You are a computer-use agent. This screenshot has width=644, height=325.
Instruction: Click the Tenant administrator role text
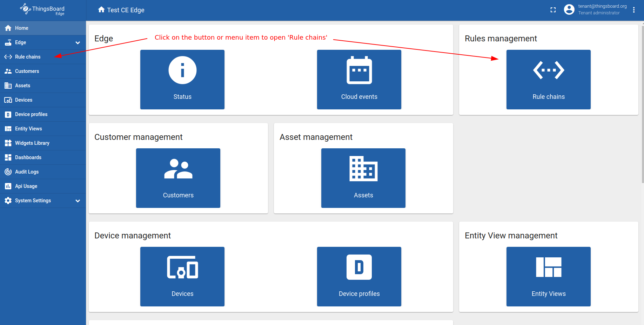(599, 13)
